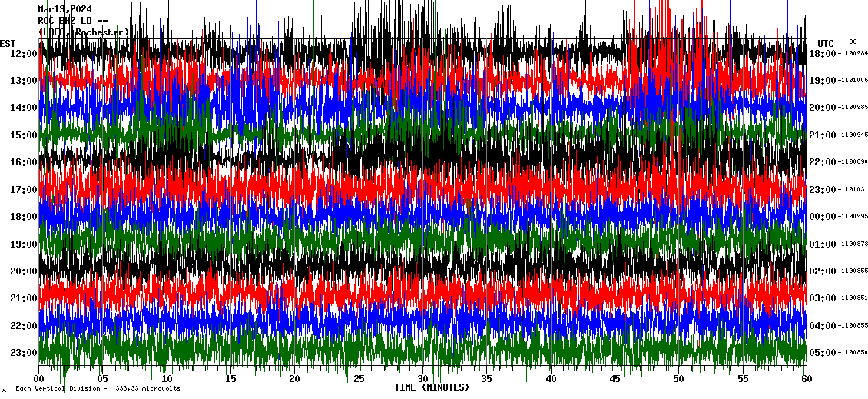868x399 pixels.
Task: Click the 20 minute tick label
Action: click(x=294, y=379)
